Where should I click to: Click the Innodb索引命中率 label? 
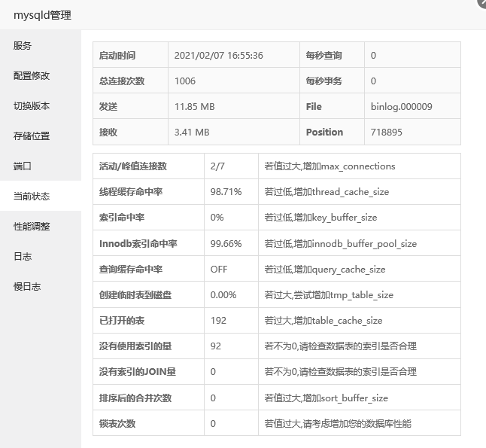(138, 243)
